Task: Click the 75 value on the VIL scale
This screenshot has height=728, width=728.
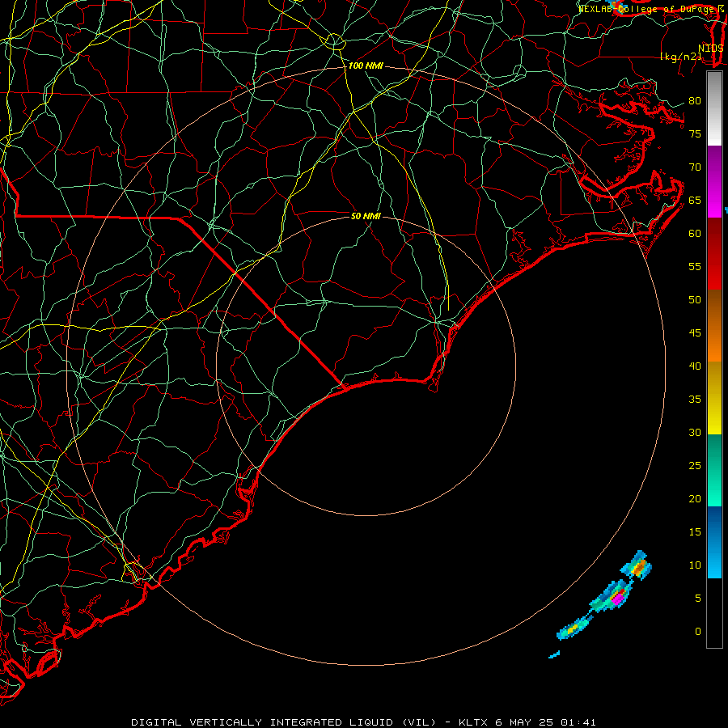Action: tap(695, 133)
